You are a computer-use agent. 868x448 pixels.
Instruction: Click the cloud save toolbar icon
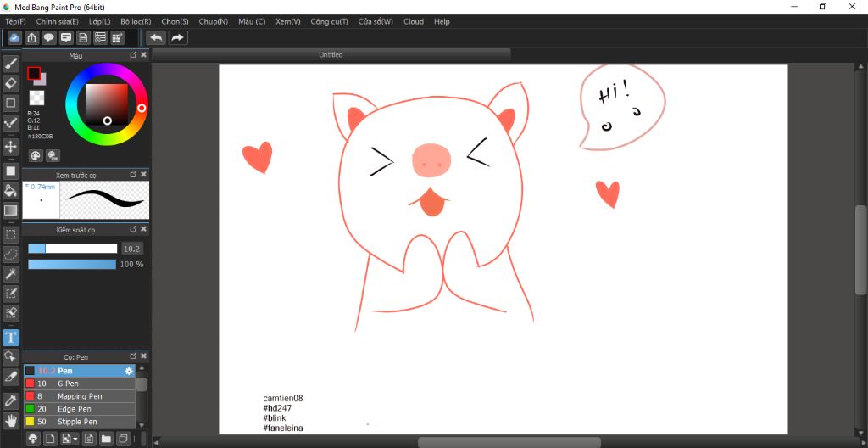15,37
